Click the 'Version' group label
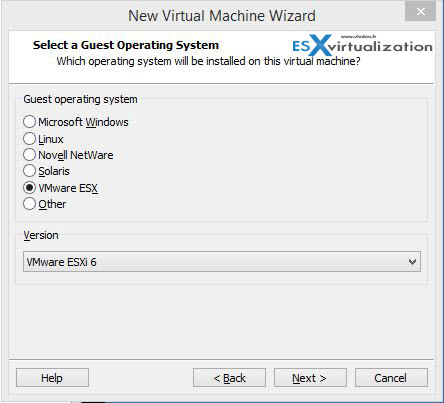 click(x=41, y=235)
